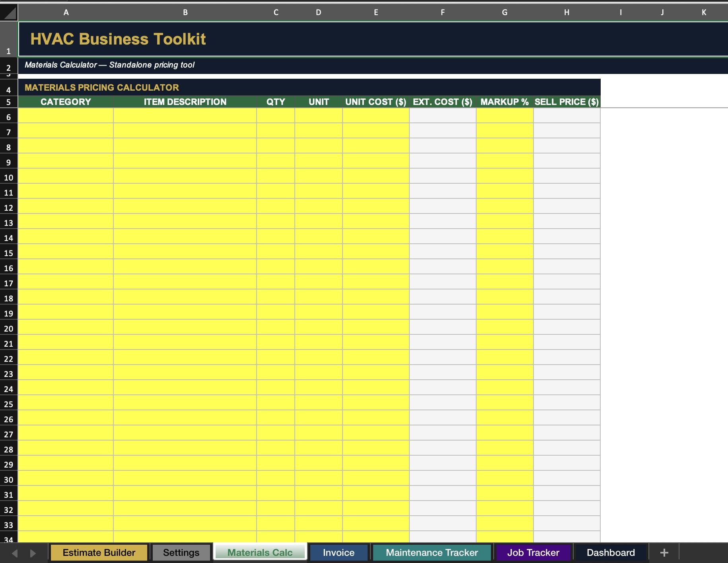The width and height of the screenshot is (728, 563).
Task: Click the ITEM DESCRIPTION header cell
Action: [x=185, y=102]
